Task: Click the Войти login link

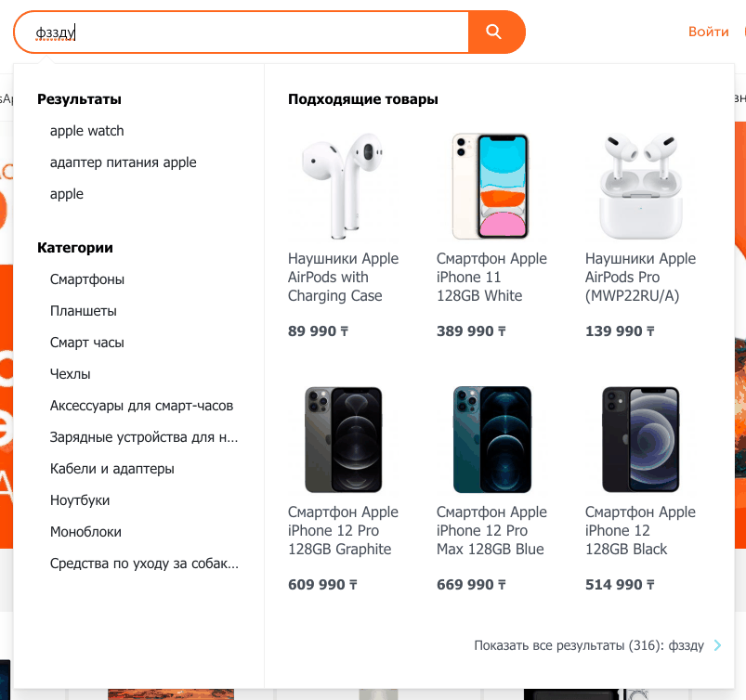Action: [709, 32]
